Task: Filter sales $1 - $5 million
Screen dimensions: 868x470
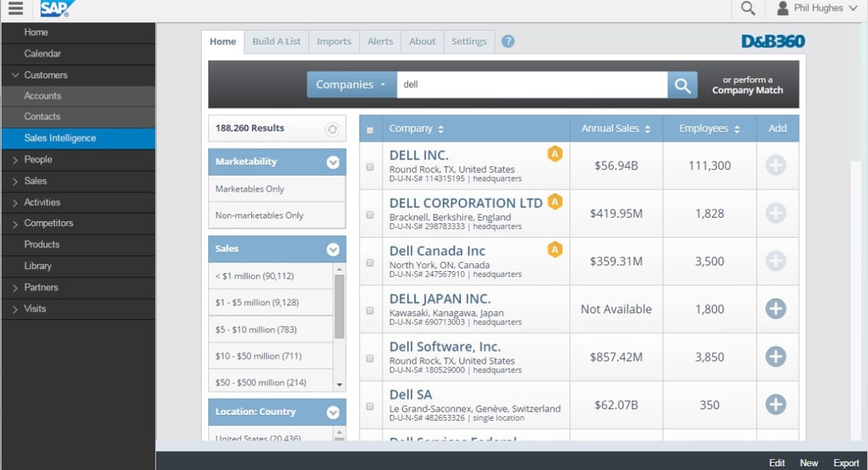Action: coord(271,302)
